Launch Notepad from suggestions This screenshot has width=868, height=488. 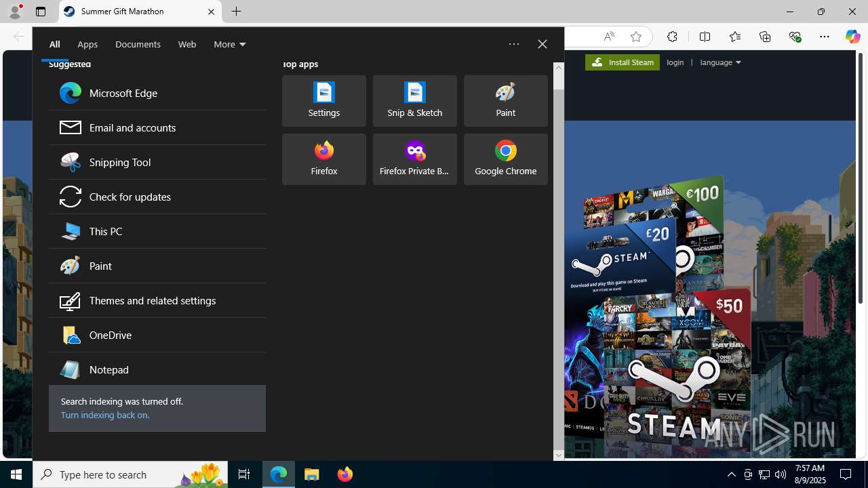(x=157, y=369)
